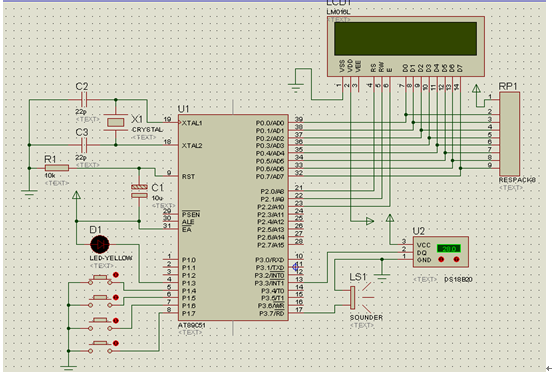Select the U1 AT89C51 microcontroller body
552x374 pixels.
click(233, 217)
